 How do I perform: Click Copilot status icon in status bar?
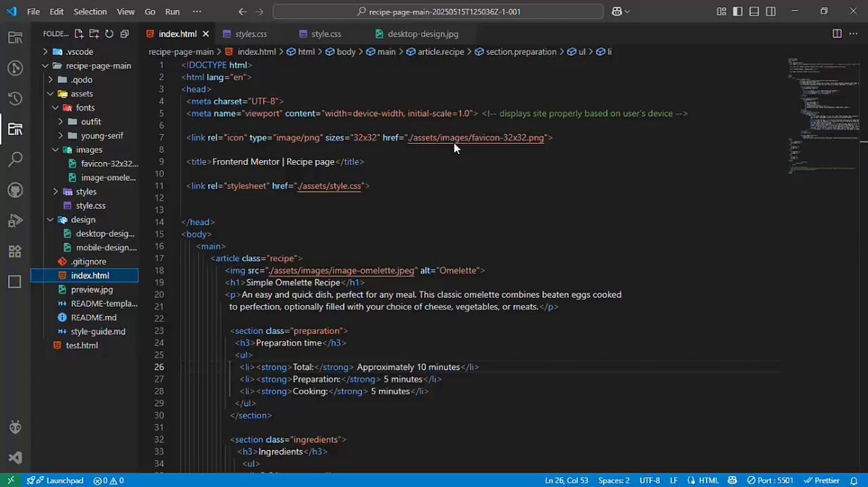(x=733, y=480)
